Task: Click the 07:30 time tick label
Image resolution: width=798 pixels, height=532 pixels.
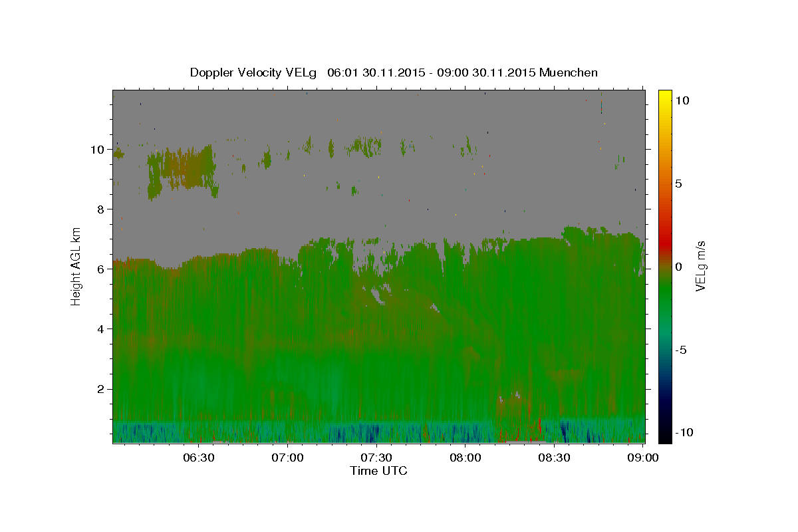Action: point(376,458)
